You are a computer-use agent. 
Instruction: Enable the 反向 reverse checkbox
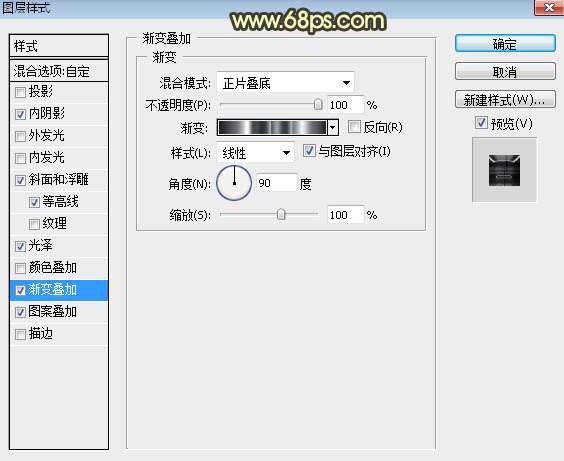coord(354,127)
